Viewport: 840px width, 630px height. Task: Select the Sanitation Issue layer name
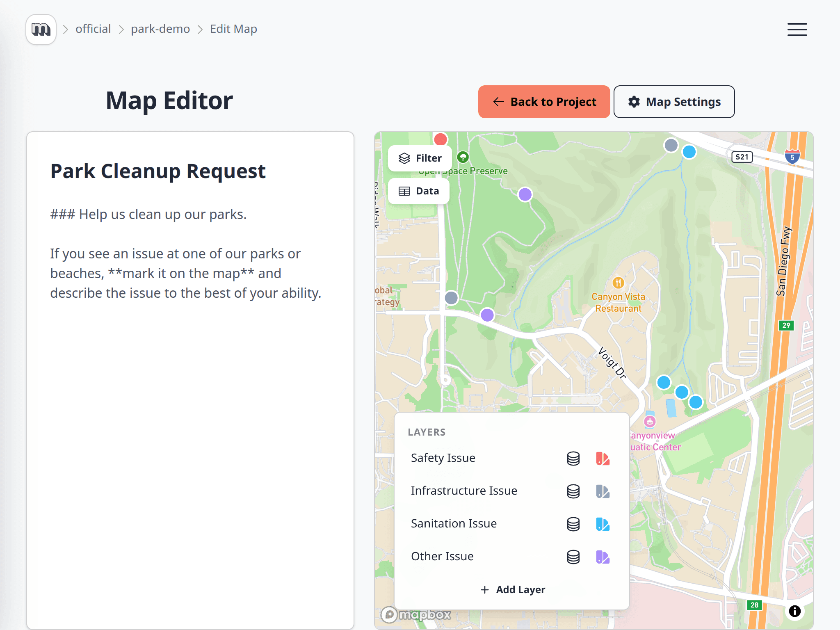454,523
